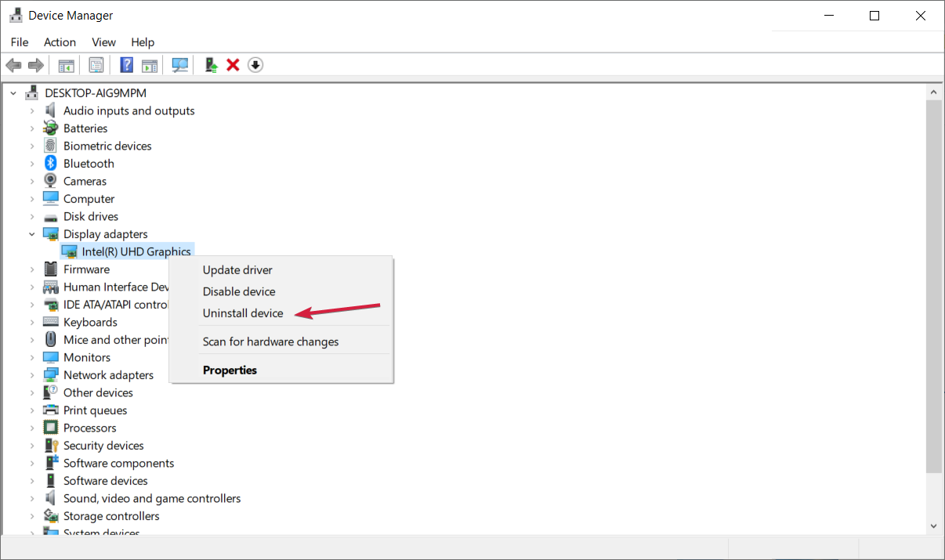Select the Computer category monitor icon
Screen dimensions: 945x560
click(x=51, y=199)
